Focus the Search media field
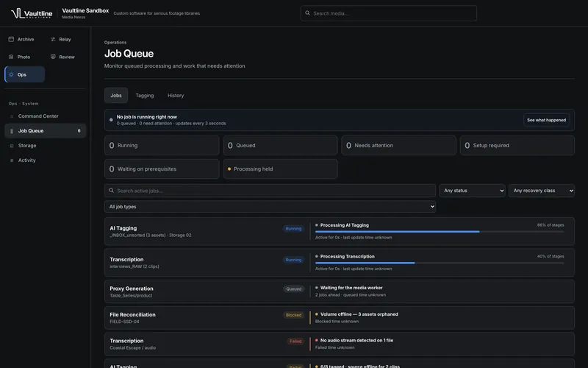The width and height of the screenshot is (588, 368). [389, 13]
